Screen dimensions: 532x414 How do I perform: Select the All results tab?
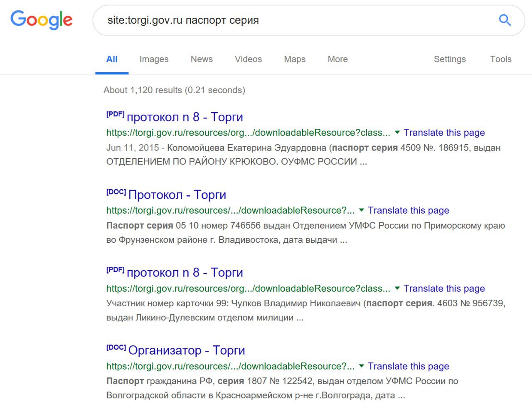click(112, 59)
